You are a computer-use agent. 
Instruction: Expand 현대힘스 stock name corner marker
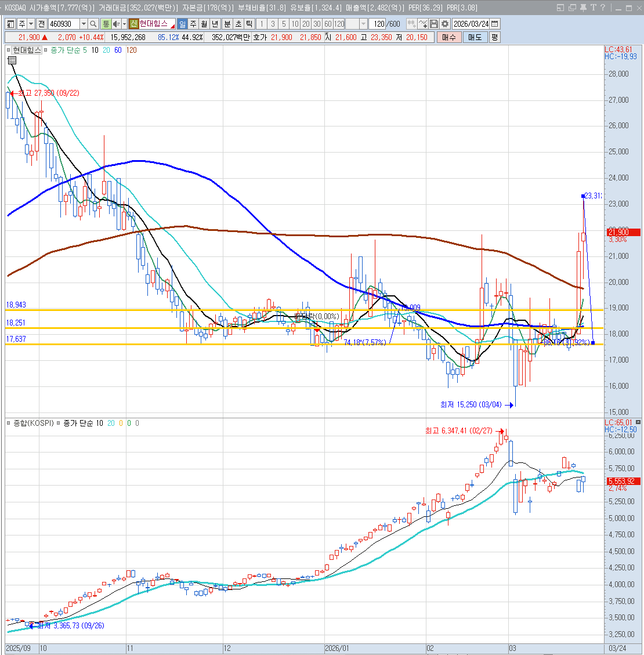tap(172, 27)
